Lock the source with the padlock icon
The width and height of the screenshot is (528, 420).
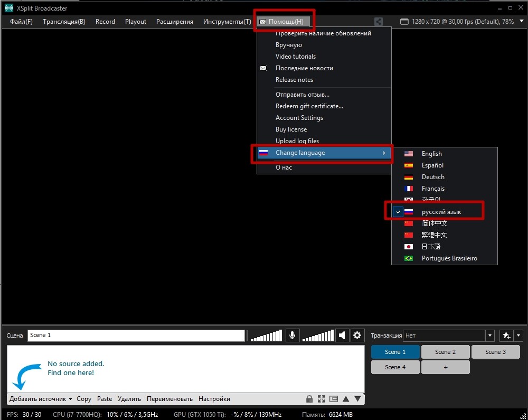click(309, 399)
